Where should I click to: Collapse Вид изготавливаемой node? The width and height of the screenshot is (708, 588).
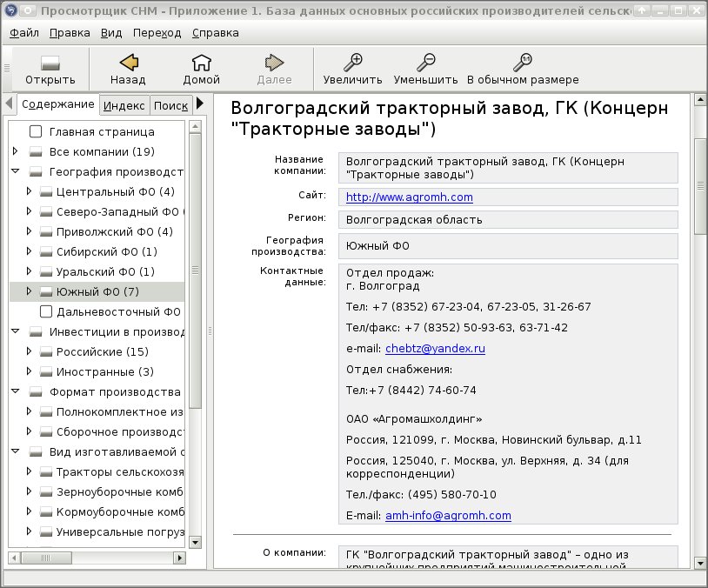[16, 451]
